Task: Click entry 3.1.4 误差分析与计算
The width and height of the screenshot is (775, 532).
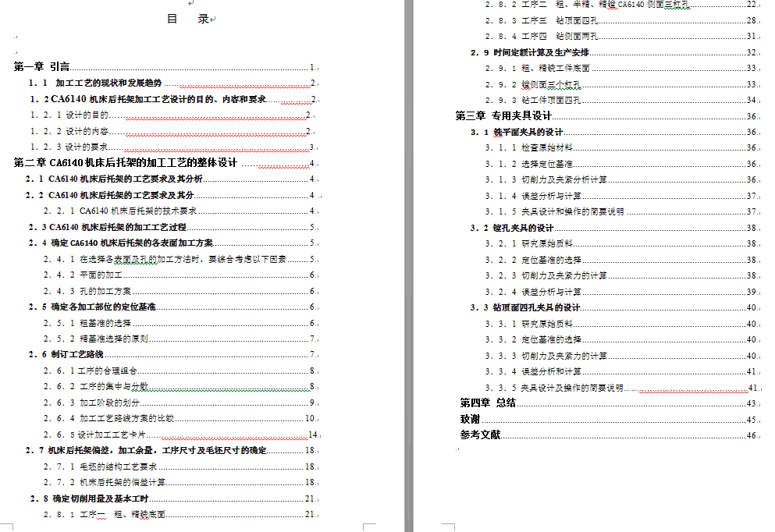Action: pyautogui.click(x=622, y=196)
